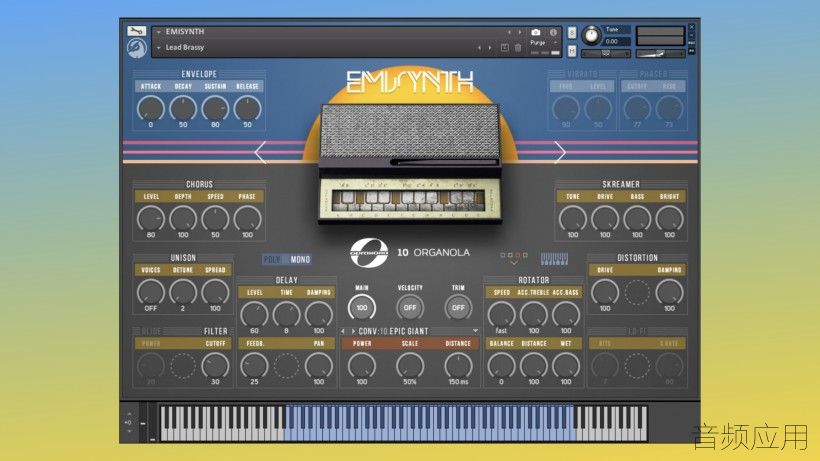Show next synth with big right arrow

560,152
